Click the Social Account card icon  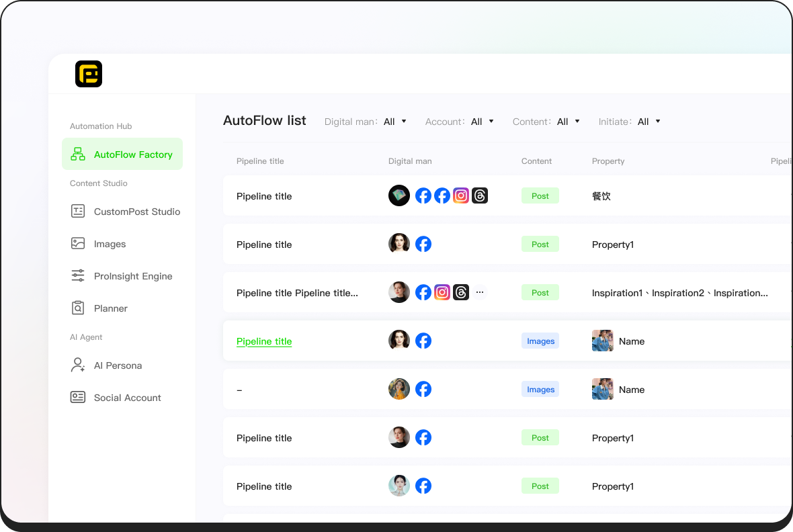click(x=78, y=398)
